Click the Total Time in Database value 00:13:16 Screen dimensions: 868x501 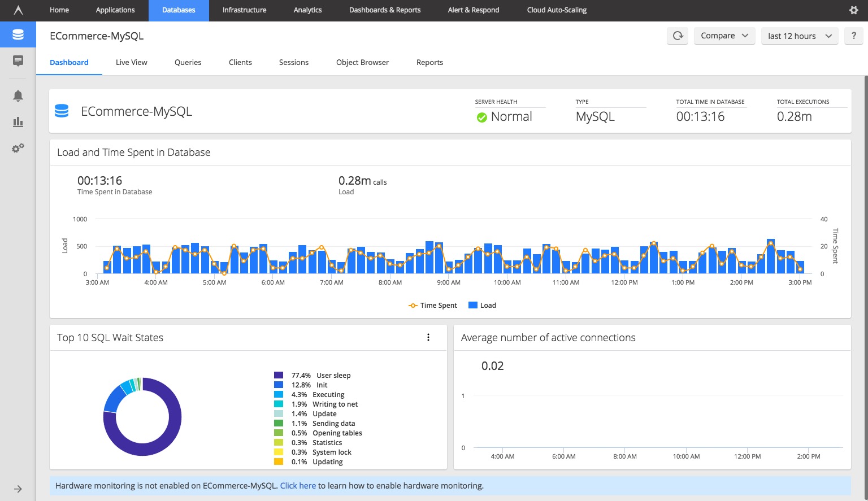click(x=700, y=117)
